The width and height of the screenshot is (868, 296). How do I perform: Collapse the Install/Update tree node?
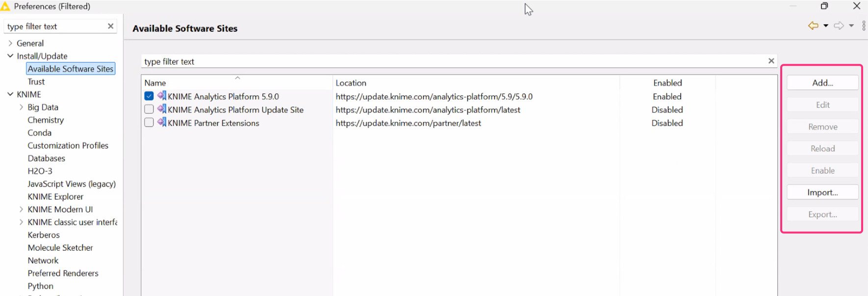pyautogui.click(x=10, y=56)
